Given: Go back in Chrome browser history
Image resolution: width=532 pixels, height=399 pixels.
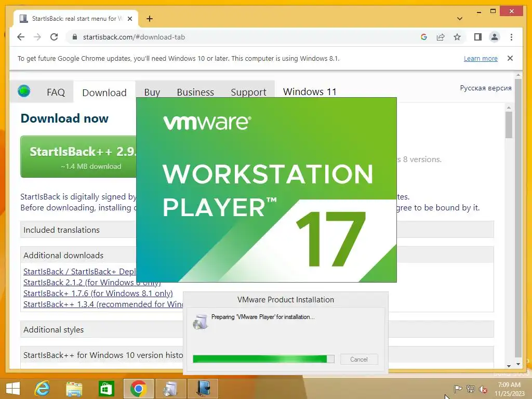Looking at the screenshot, I should click(x=21, y=37).
